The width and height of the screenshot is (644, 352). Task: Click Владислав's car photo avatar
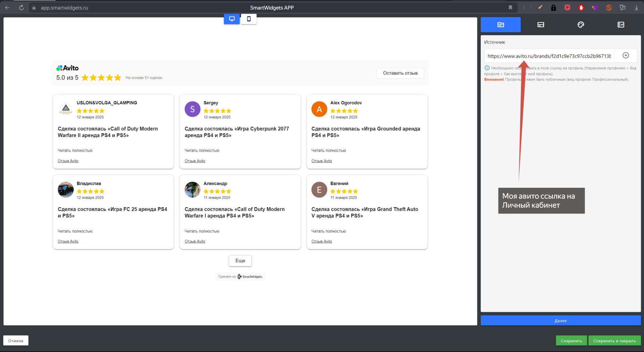pos(66,190)
